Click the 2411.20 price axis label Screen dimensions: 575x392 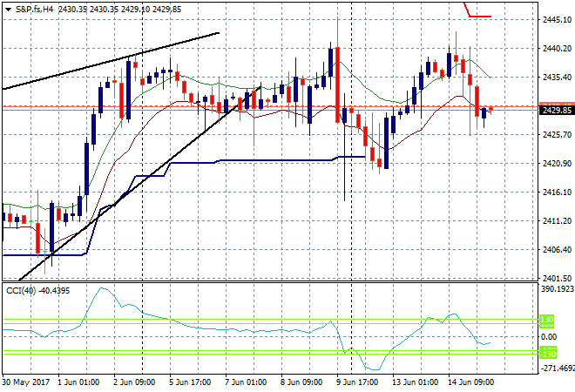pos(557,220)
